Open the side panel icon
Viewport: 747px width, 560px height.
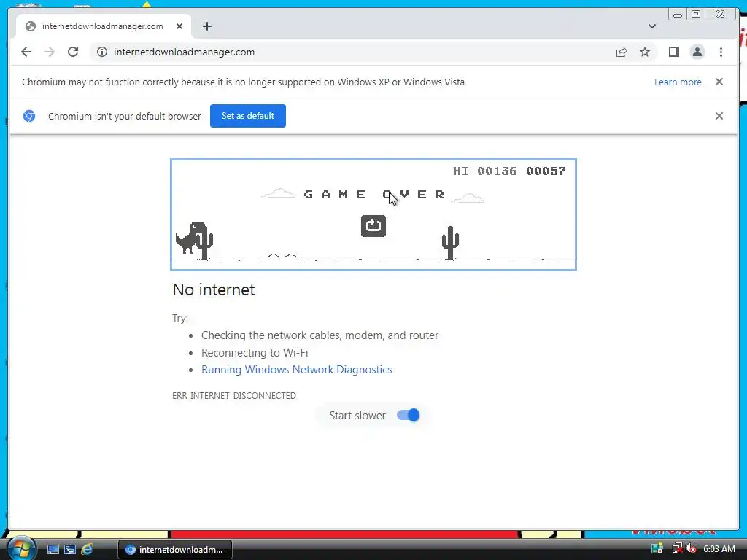(x=673, y=52)
